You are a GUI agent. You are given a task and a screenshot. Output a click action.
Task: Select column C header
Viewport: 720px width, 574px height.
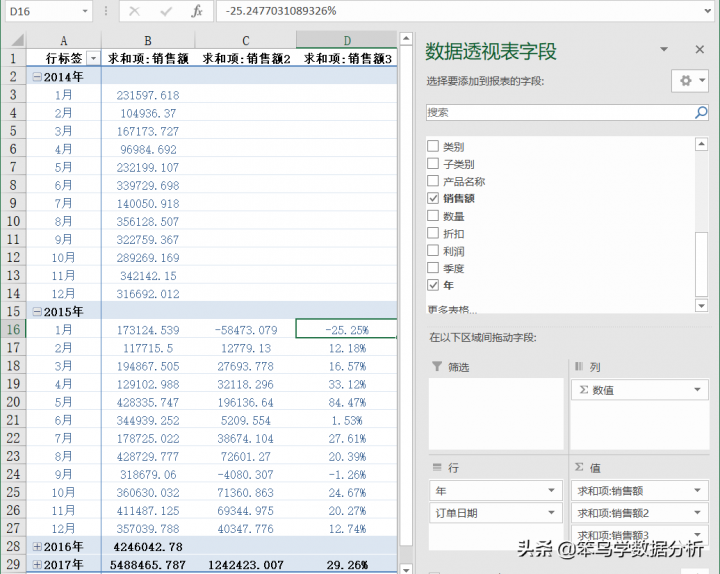coord(246,40)
